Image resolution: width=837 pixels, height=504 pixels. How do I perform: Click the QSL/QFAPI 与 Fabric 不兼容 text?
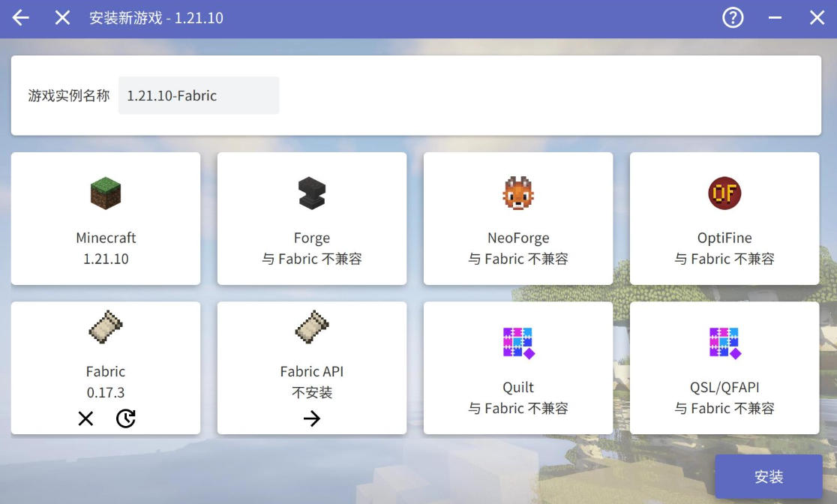tap(724, 409)
